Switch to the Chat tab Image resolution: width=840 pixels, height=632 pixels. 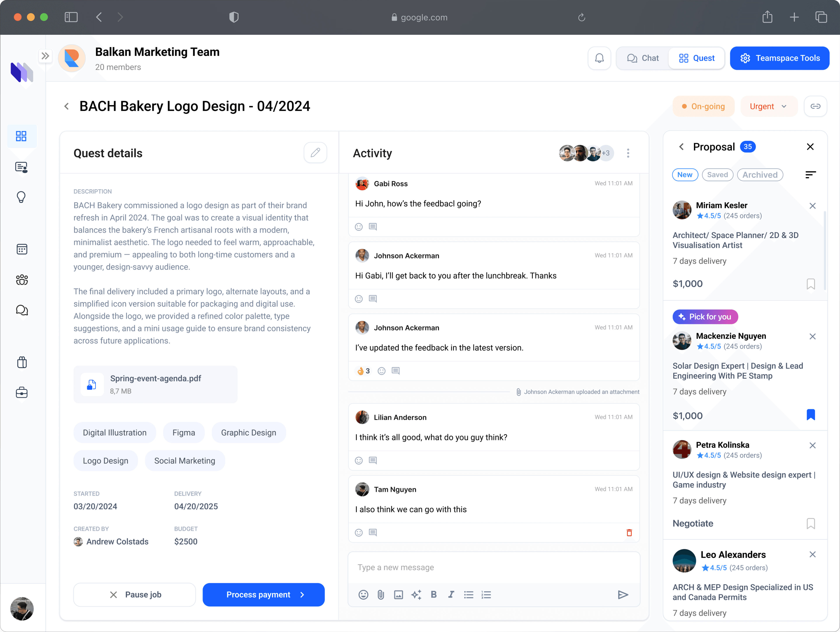point(642,58)
